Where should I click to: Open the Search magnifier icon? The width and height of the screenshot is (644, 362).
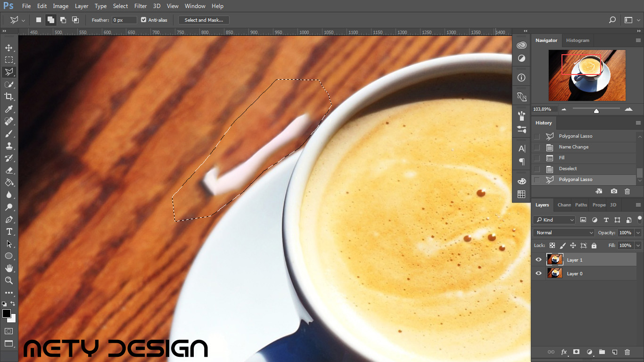[x=612, y=20]
